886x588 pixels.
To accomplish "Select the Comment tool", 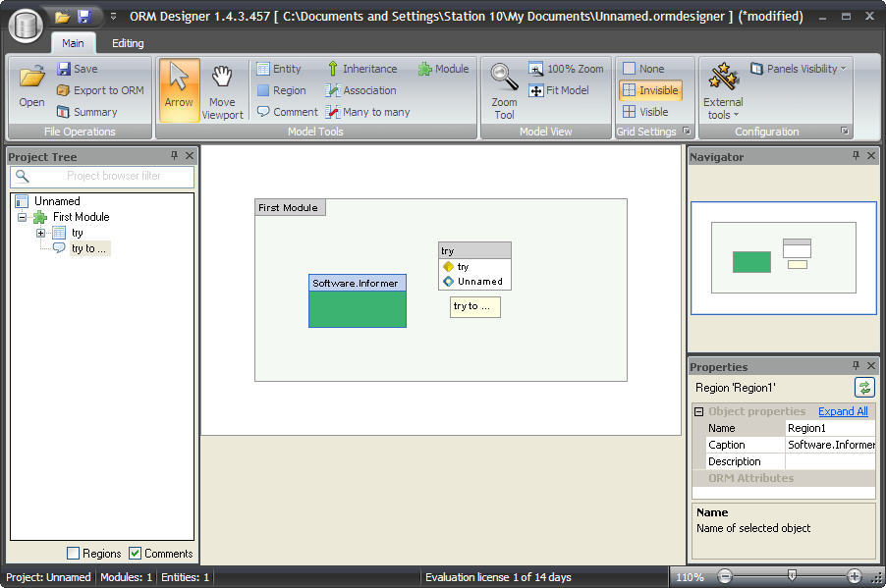I will (x=288, y=112).
